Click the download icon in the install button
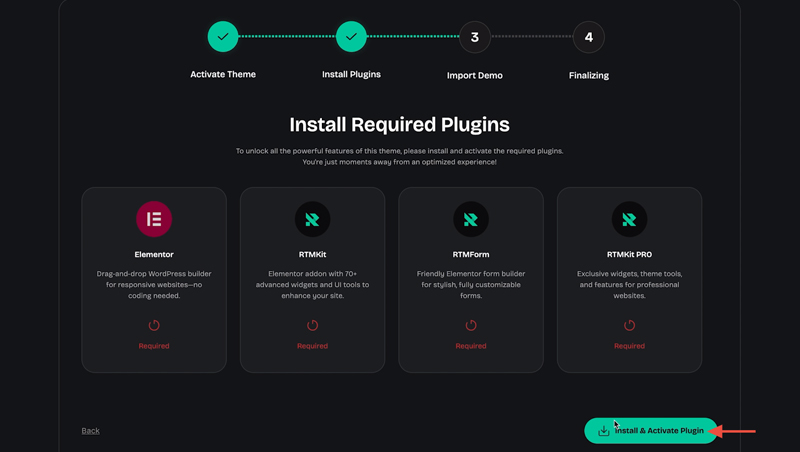This screenshot has width=800, height=452. (604, 431)
